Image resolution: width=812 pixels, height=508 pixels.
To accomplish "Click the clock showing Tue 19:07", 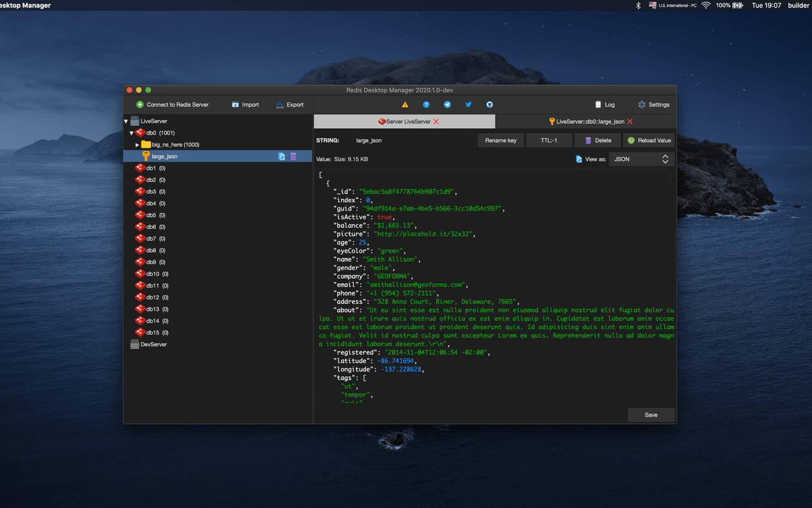I will [x=767, y=5].
